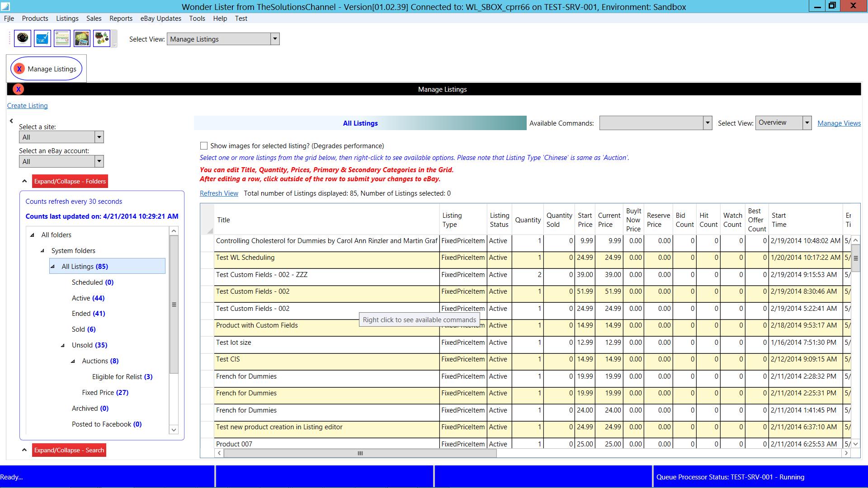Open the Reports menu

(x=121, y=19)
